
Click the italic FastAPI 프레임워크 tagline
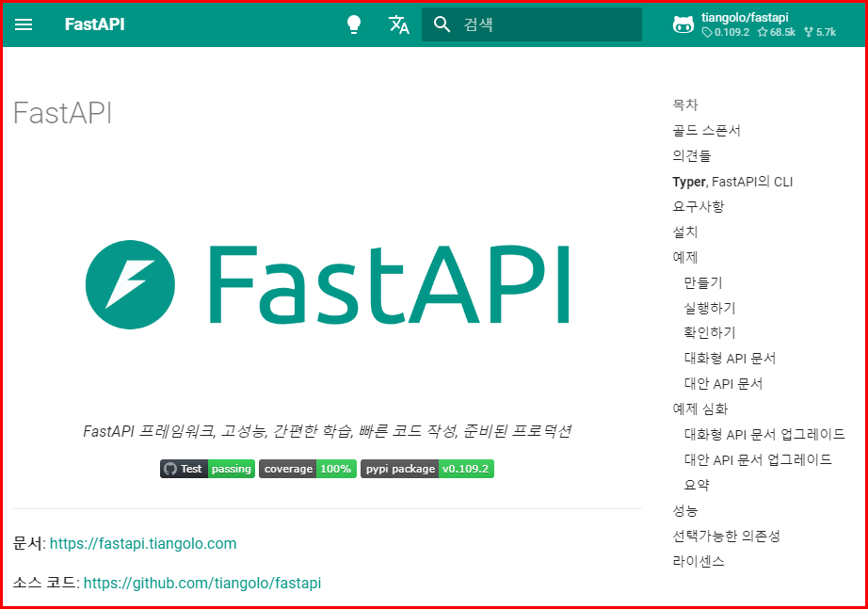pyautogui.click(x=327, y=431)
